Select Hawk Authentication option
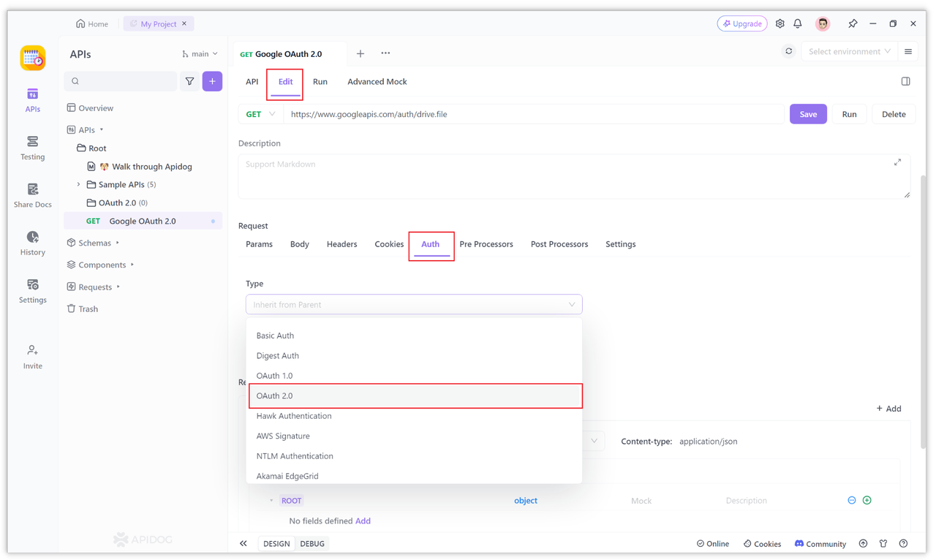936x560 pixels. coord(414,416)
